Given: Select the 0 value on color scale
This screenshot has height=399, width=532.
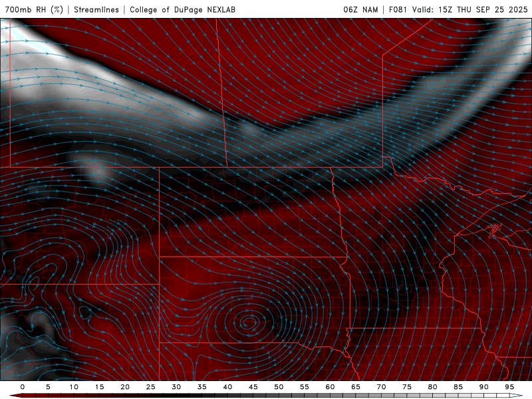Looking at the screenshot, I should (x=23, y=387).
